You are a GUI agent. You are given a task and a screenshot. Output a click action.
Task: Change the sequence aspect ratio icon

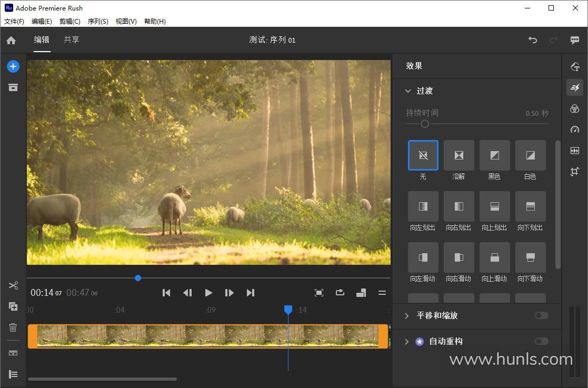pos(361,293)
